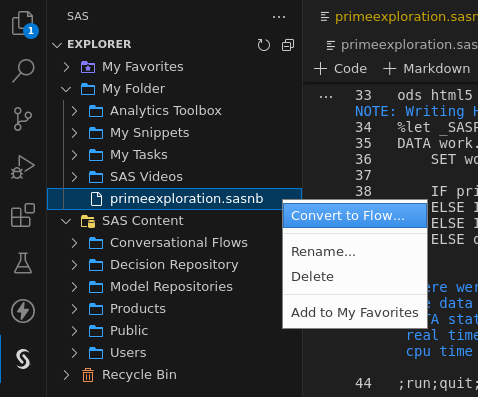The height and width of the screenshot is (397, 478).
Task: Expand the My Tasks folder
Action: click(74, 155)
